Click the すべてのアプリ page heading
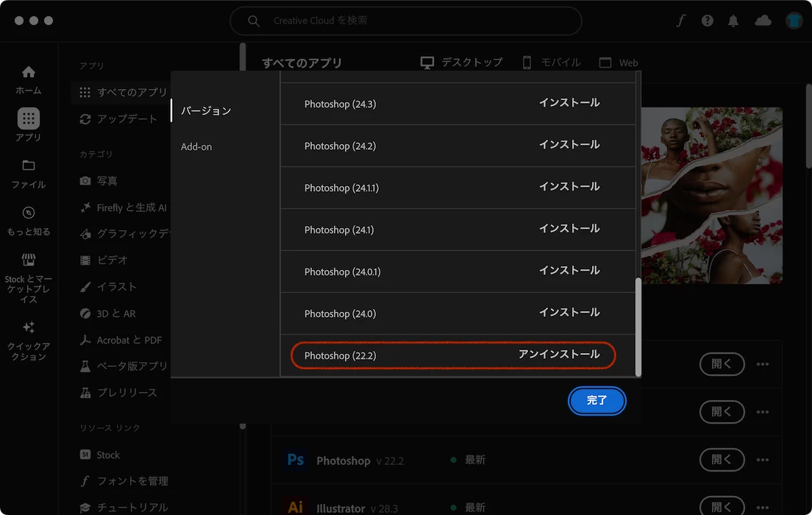 pos(302,63)
